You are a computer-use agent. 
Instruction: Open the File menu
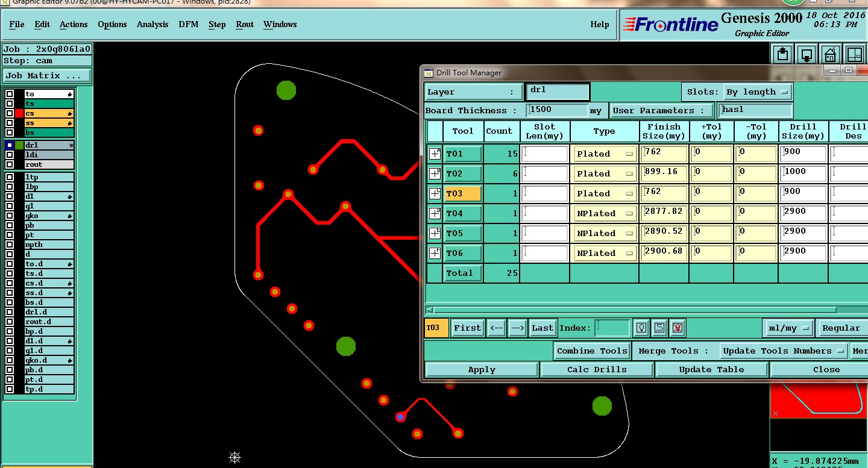pos(17,24)
